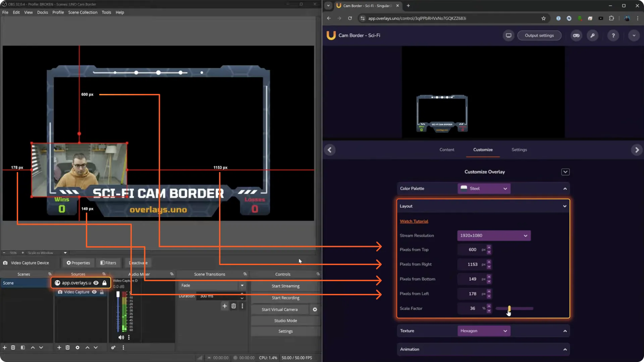Follow the Watch Tutorial link
This screenshot has height=362, width=644.
[x=414, y=221]
